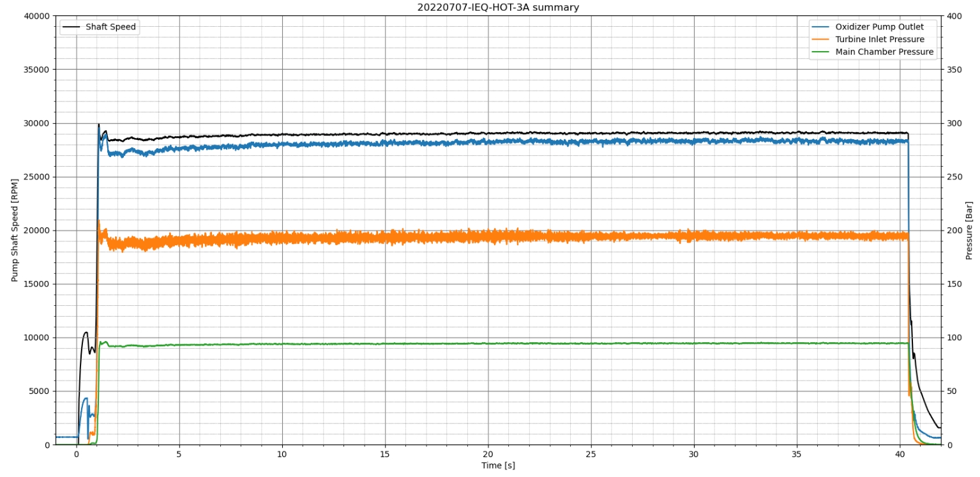Click the 15 tick on the time axis
This screenshot has width=980, height=477.
pos(385,454)
